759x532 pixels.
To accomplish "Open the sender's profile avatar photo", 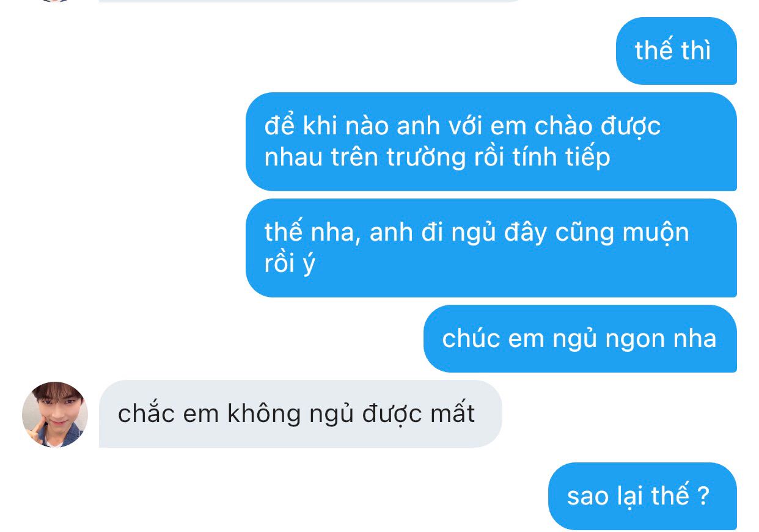I will point(55,415).
